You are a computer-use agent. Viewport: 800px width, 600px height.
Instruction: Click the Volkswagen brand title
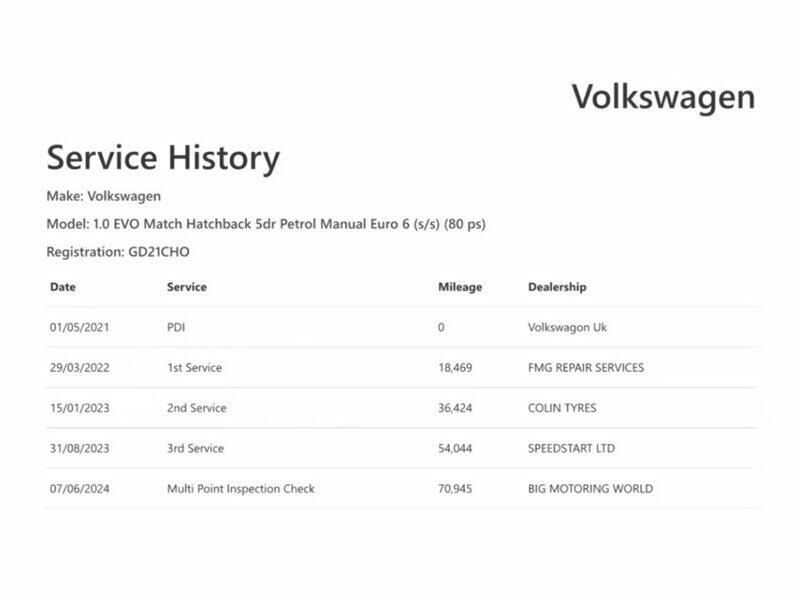[663, 97]
